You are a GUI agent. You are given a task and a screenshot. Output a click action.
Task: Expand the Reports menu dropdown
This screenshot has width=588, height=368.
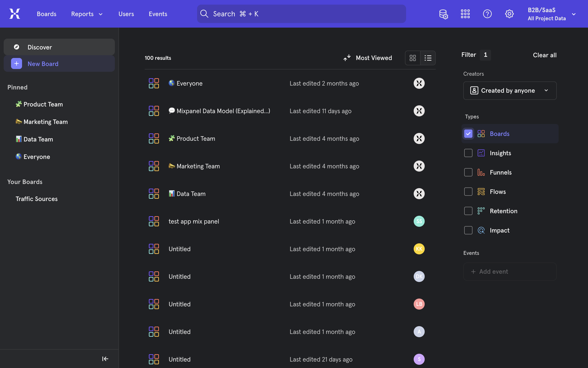click(87, 14)
